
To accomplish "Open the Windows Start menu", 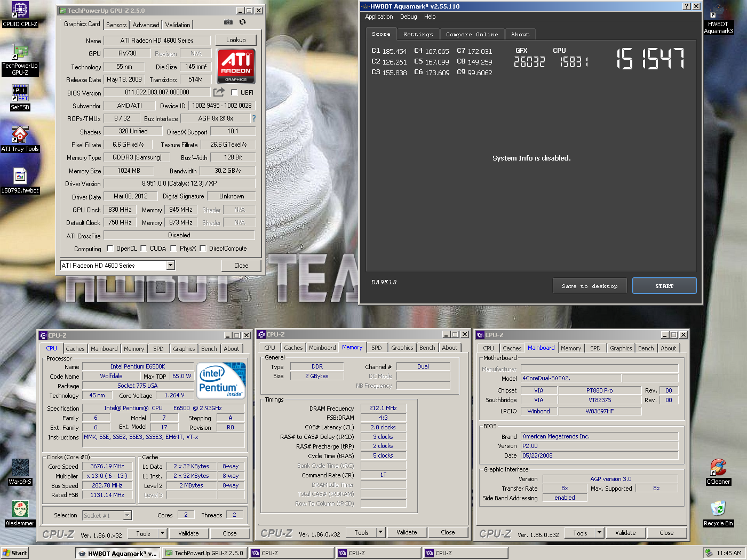I will [15, 553].
